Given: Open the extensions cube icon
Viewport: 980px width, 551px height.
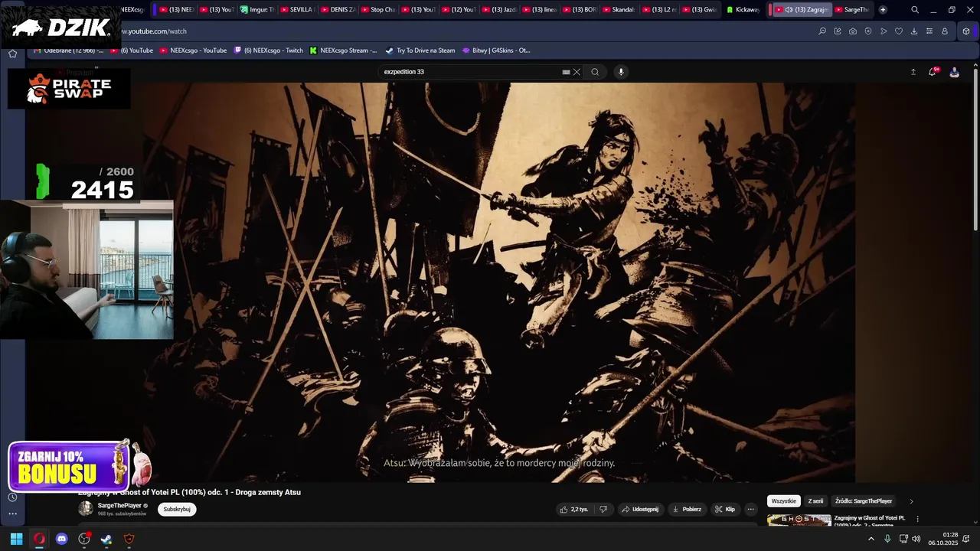Looking at the screenshot, I should pyautogui.click(x=966, y=31).
